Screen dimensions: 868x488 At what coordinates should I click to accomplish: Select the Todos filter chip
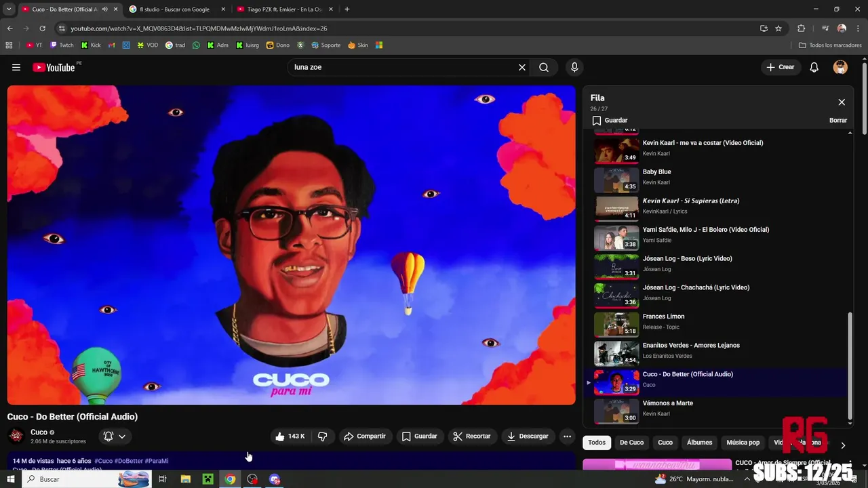point(597,443)
